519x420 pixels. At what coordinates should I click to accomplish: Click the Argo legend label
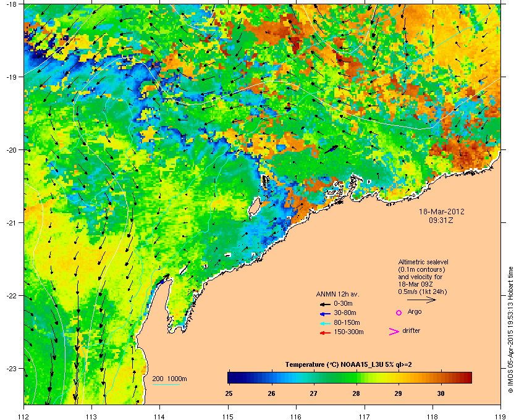click(x=415, y=312)
